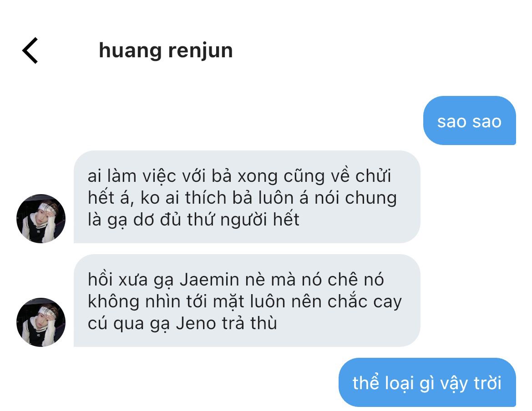Select the message starting "hồi xưa gạ Jaemin"
The width and height of the screenshot is (532, 411).
tap(247, 301)
